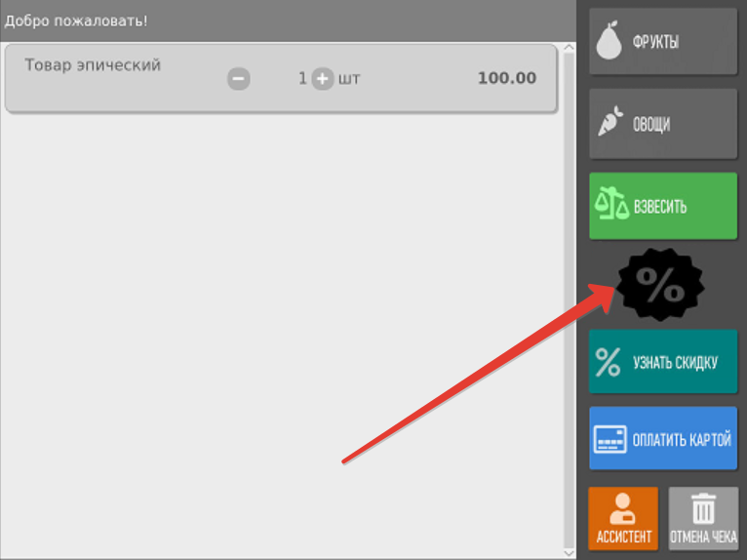Screen dimensions: 747x560
Task: Click the item list vertical scrollbar track
Action: point(569,300)
